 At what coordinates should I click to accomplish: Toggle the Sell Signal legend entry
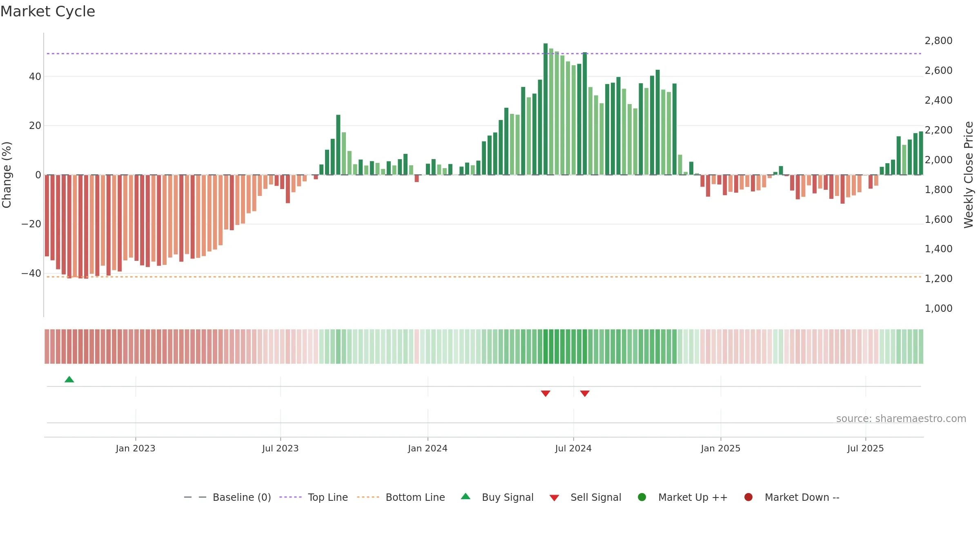(x=585, y=497)
